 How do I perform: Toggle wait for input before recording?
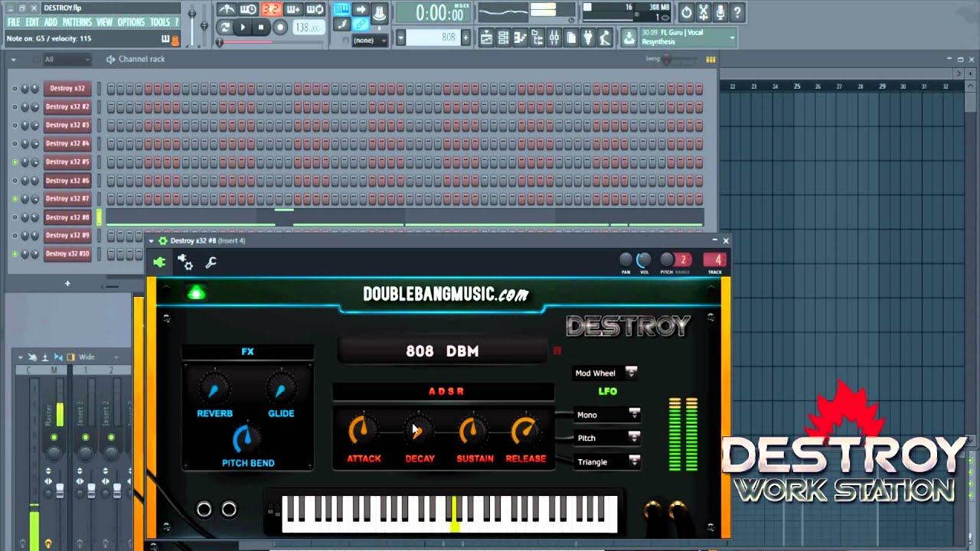pos(249,9)
